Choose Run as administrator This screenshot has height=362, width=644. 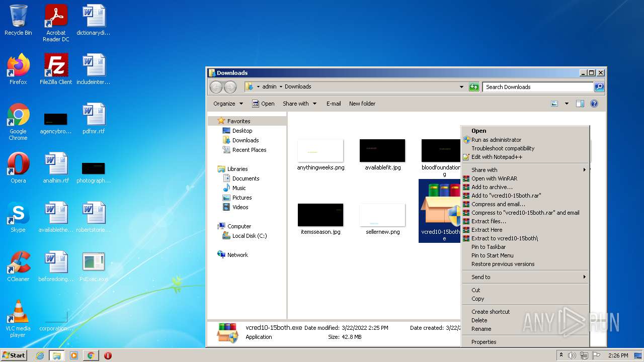(x=525, y=140)
